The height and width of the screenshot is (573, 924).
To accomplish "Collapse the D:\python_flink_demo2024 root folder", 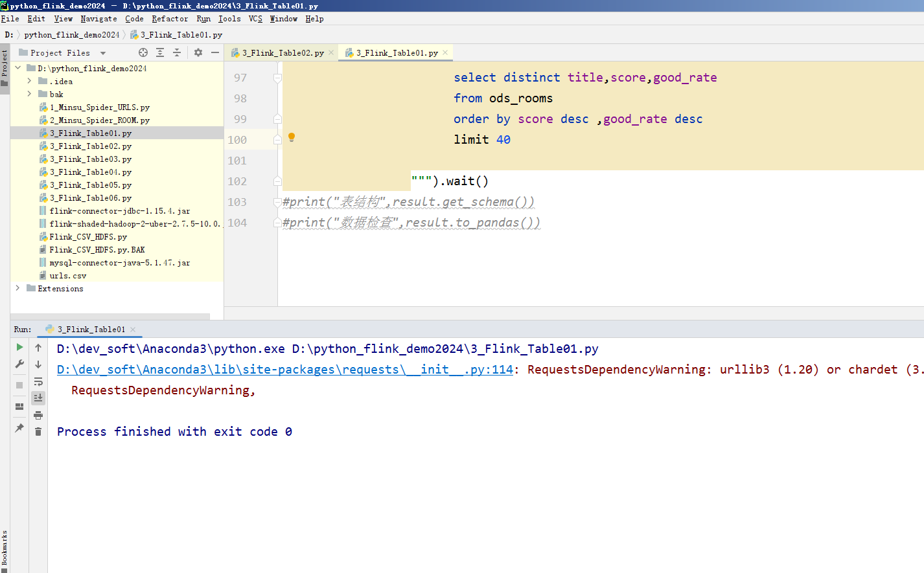I will pyautogui.click(x=18, y=68).
